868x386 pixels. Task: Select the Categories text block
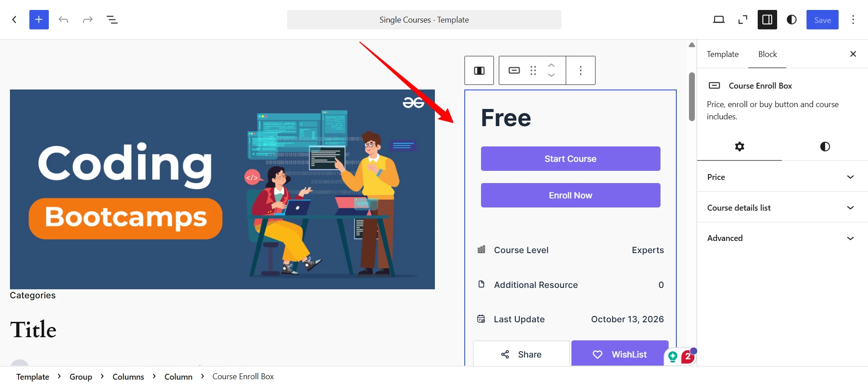click(33, 295)
